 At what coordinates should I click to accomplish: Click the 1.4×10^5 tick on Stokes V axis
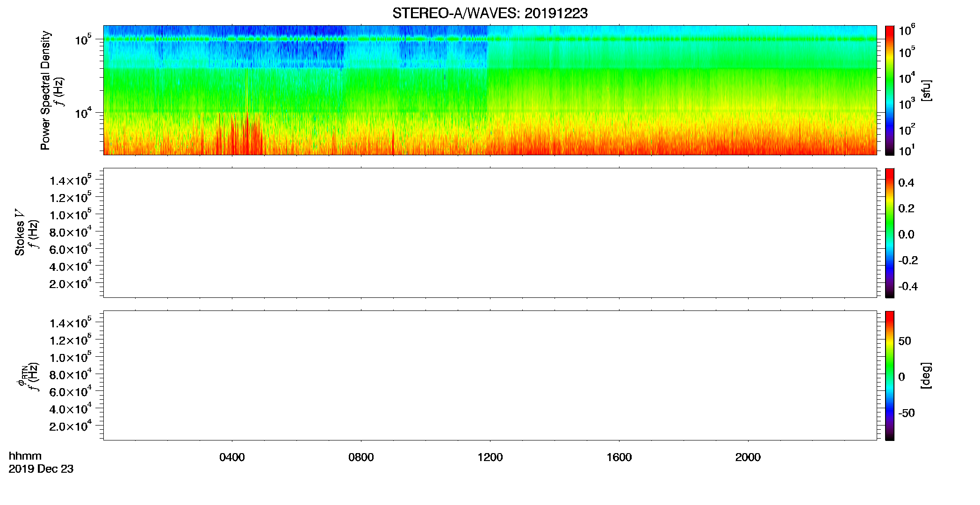tap(71, 180)
